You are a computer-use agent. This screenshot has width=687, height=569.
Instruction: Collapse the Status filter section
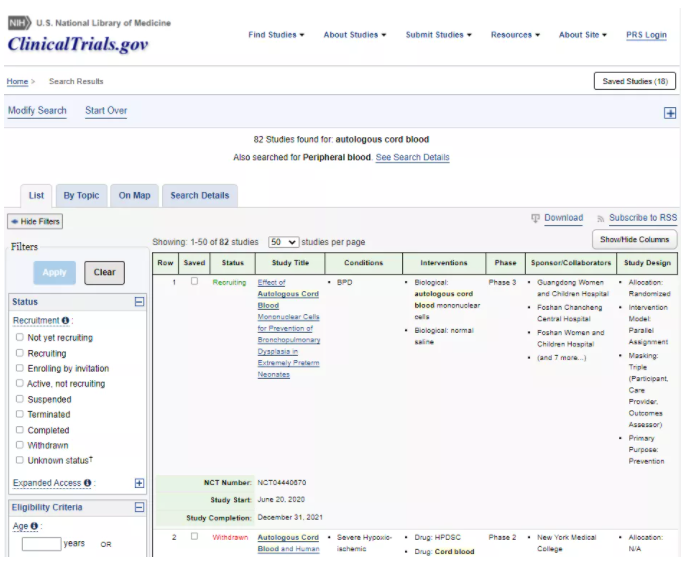(x=139, y=302)
